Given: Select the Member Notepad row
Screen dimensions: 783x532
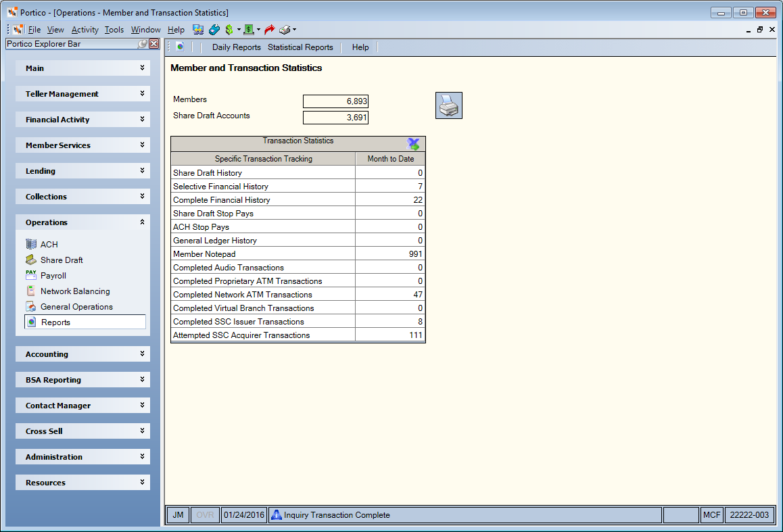Looking at the screenshot, I should click(298, 254).
